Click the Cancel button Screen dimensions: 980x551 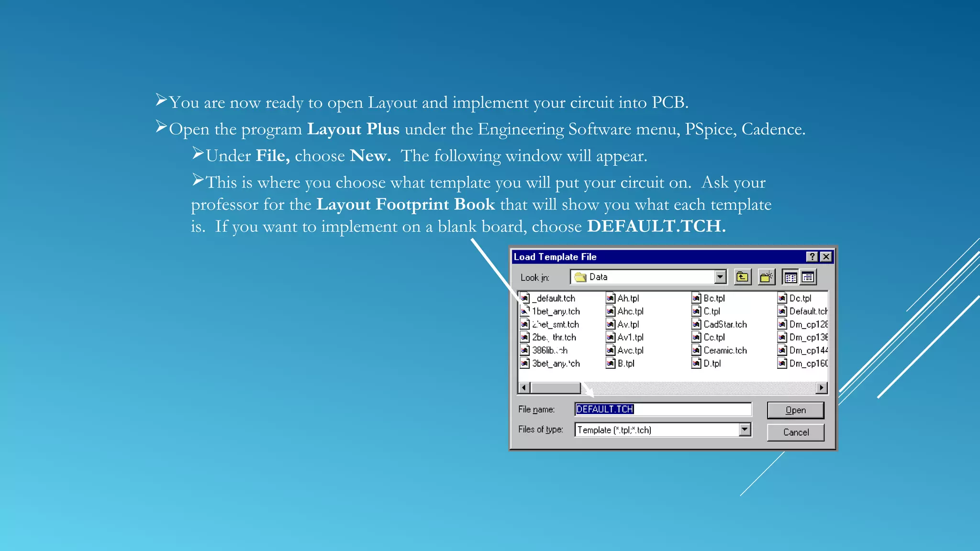pos(795,432)
